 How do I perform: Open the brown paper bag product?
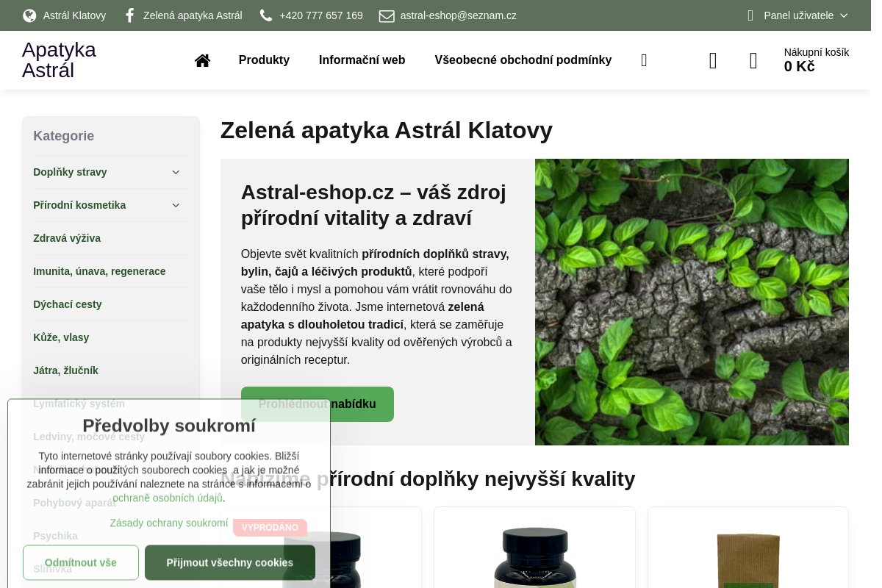(748, 560)
